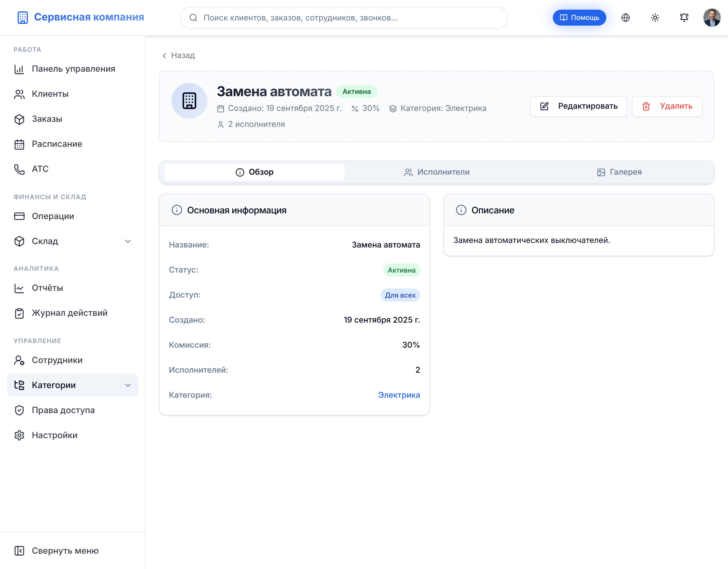Click the Сервисная компания title

coord(89,17)
